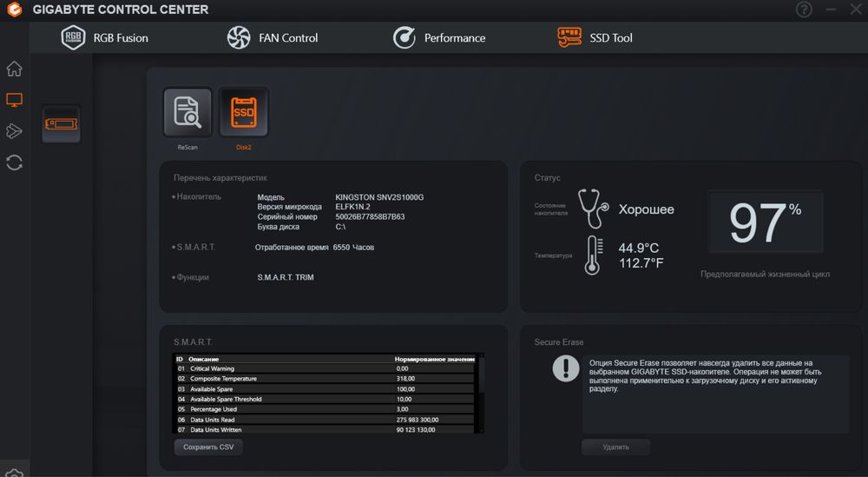
Task: Click the ID column header
Action: (180, 359)
